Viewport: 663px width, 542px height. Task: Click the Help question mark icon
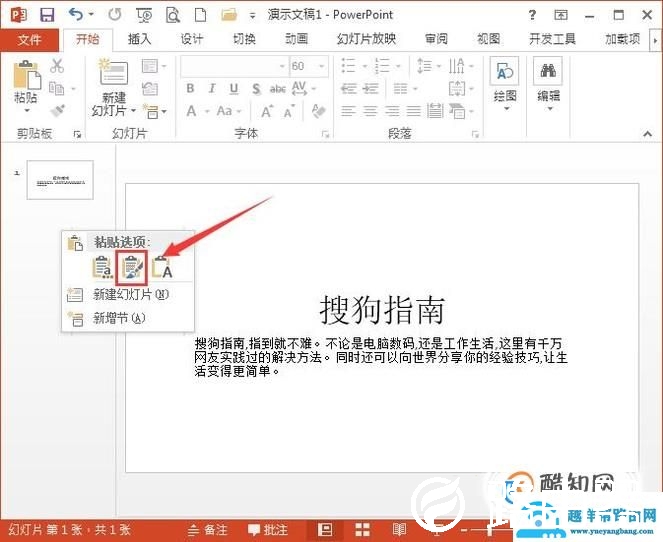coord(532,15)
